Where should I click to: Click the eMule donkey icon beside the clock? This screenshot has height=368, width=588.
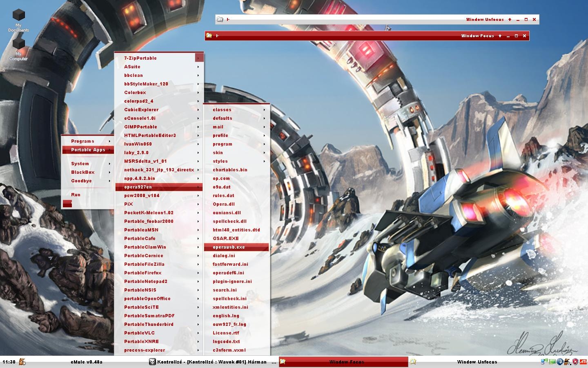[22, 361]
